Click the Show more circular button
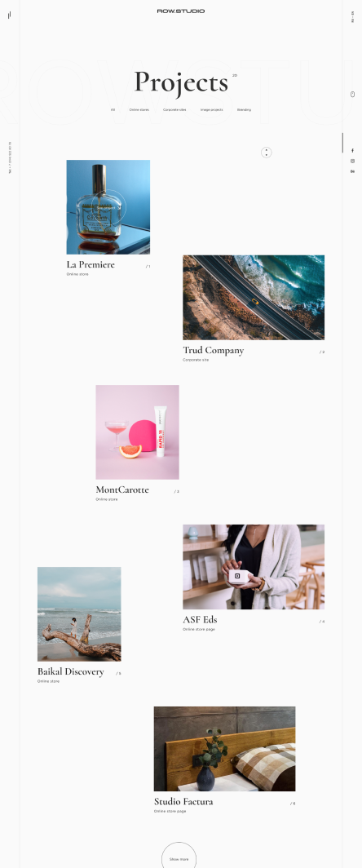The image size is (362, 868). click(179, 858)
